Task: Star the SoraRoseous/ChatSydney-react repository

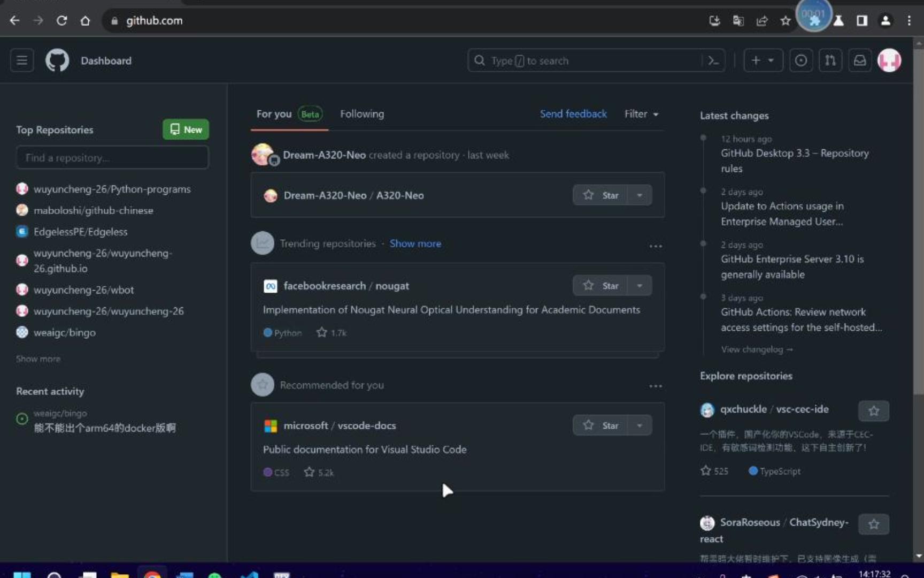Action: (873, 524)
